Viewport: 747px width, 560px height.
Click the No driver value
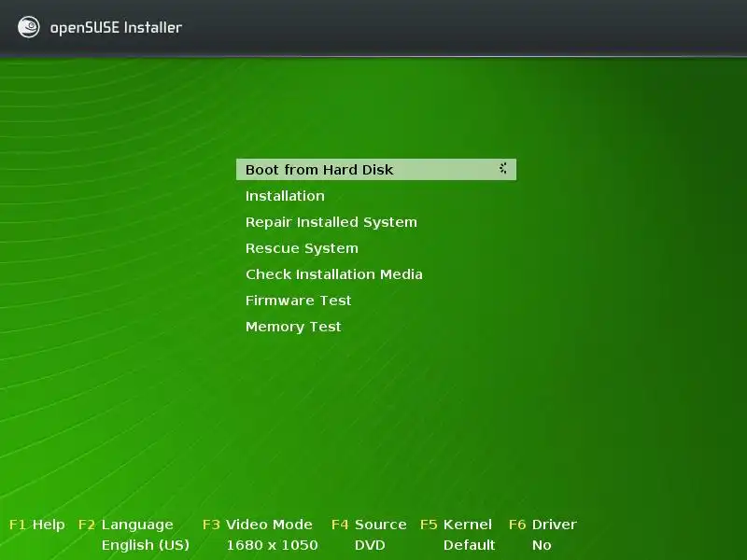point(542,545)
